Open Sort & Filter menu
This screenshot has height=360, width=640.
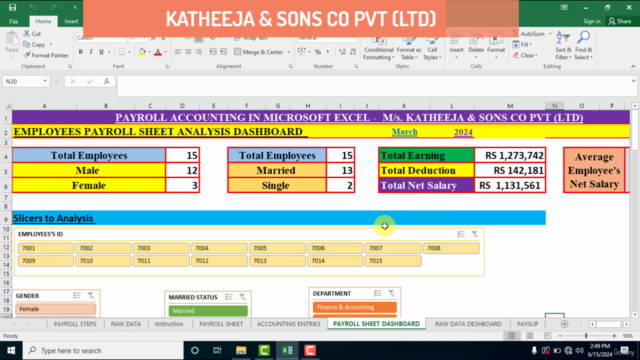563,46
